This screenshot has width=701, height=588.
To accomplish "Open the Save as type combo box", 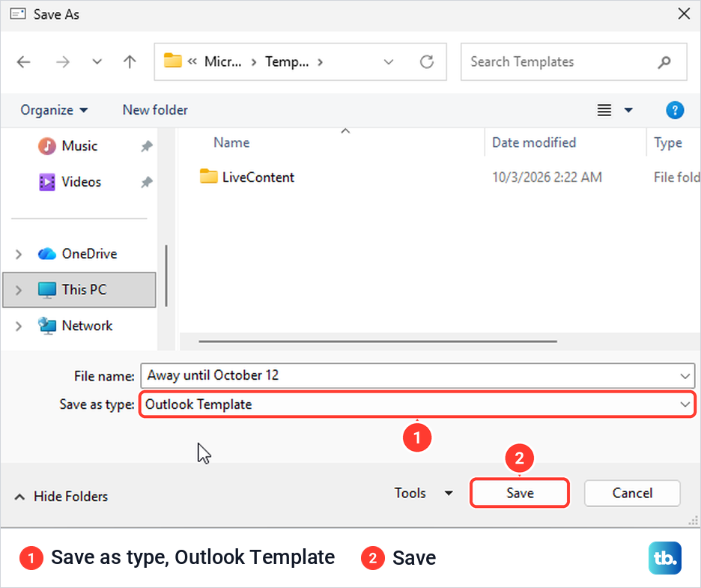I will [x=418, y=404].
